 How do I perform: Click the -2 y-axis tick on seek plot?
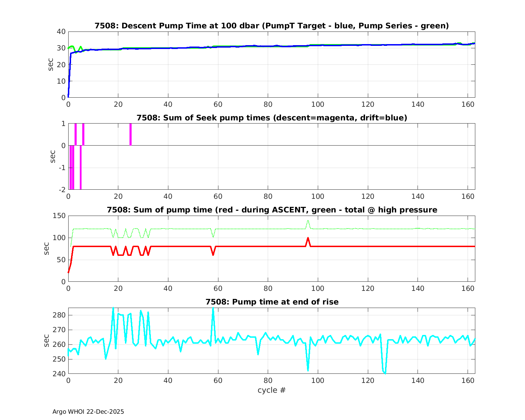point(62,190)
